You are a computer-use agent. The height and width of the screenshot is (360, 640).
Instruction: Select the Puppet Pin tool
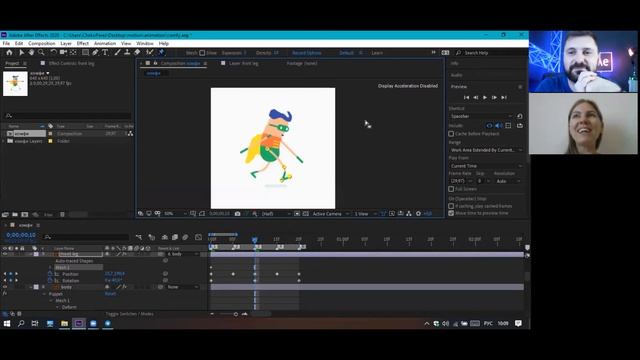pyautogui.click(x=161, y=52)
